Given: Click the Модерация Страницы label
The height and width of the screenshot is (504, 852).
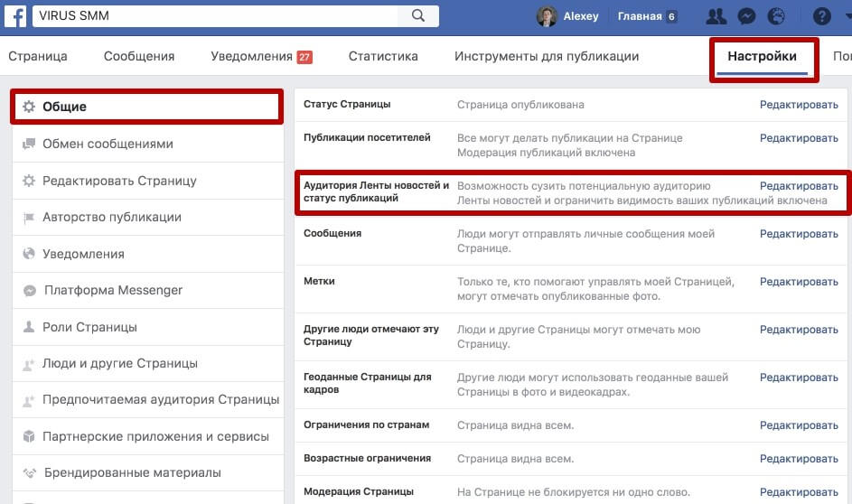Looking at the screenshot, I should tap(359, 491).
